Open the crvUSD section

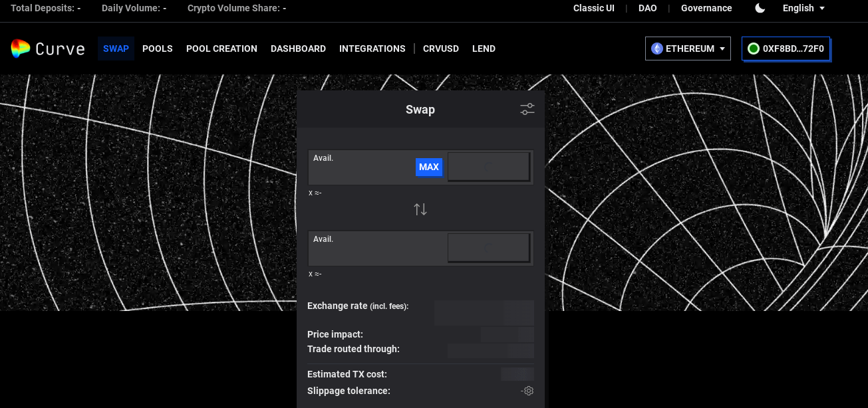(441, 49)
